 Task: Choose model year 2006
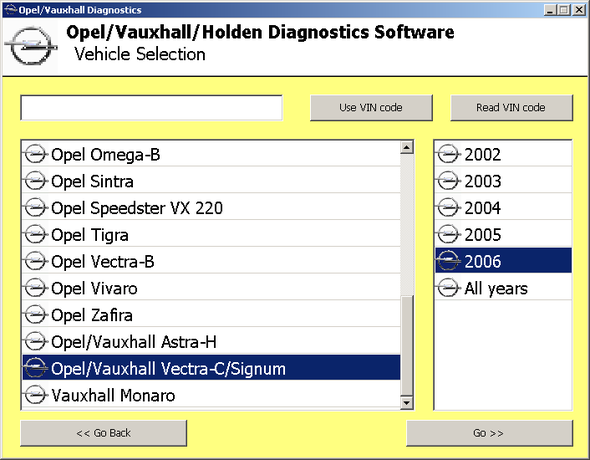pyautogui.click(x=503, y=260)
